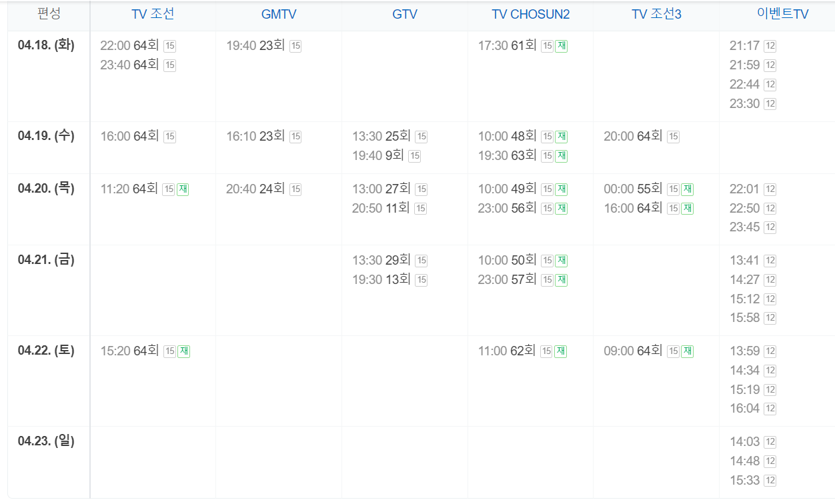
Task: Click the 12 rating icon beside 16:04
Action: [x=770, y=409]
